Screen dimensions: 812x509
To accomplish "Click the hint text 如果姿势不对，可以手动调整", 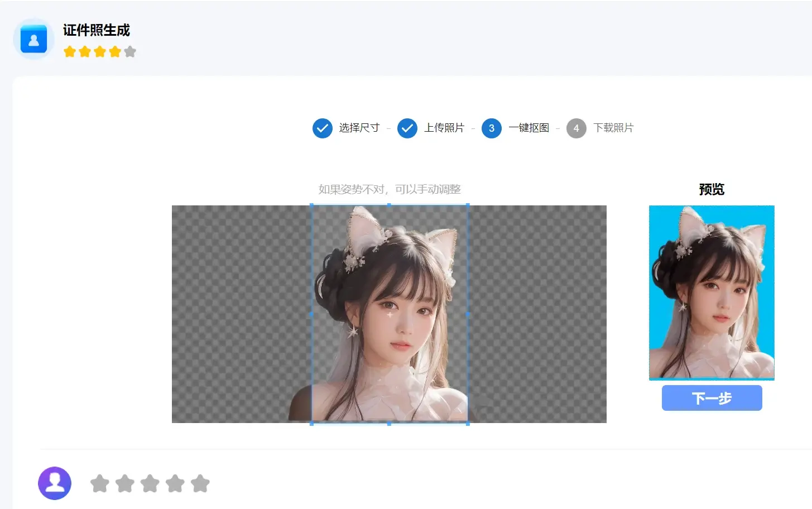I will coord(390,189).
